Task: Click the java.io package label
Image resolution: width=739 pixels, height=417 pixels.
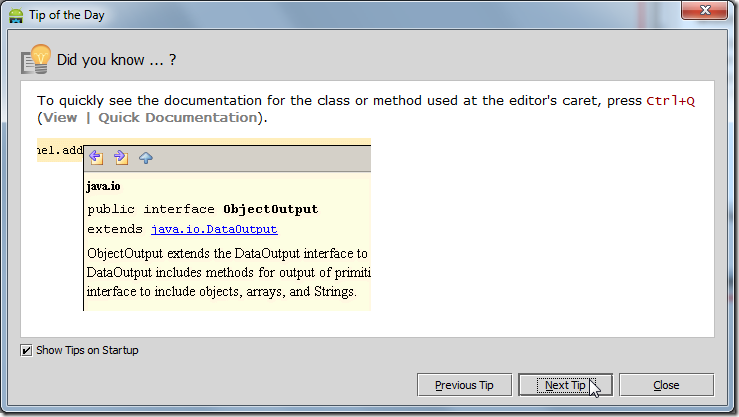Action: [x=104, y=186]
